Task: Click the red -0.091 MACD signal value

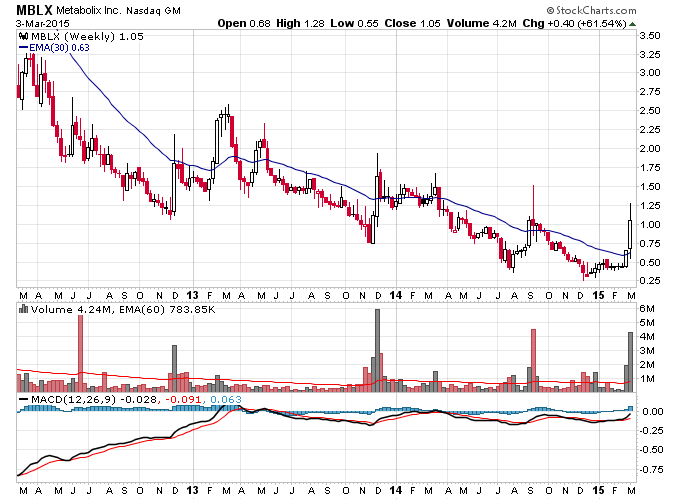Action: (184, 399)
